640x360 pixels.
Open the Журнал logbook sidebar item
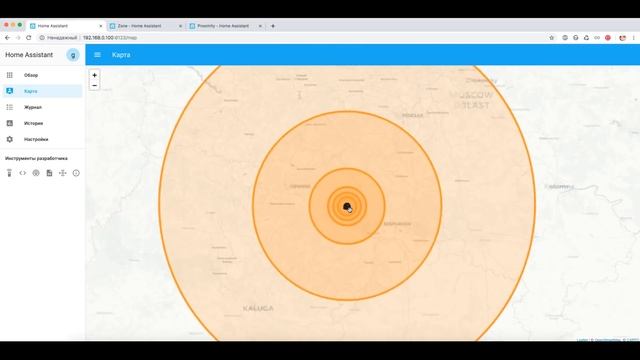click(42, 107)
